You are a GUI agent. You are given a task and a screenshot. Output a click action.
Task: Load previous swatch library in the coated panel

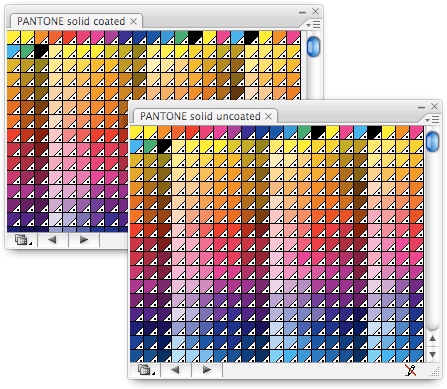[x=53, y=240]
